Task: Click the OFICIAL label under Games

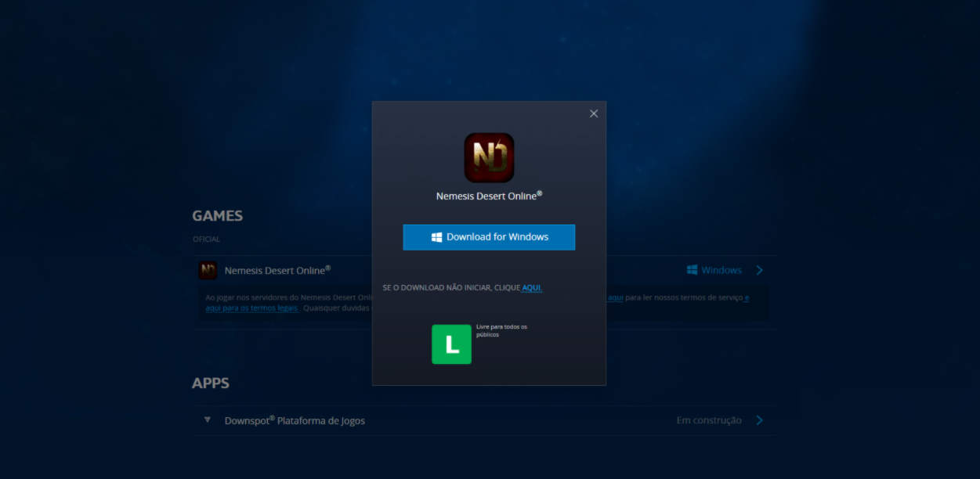Action: 207,239
